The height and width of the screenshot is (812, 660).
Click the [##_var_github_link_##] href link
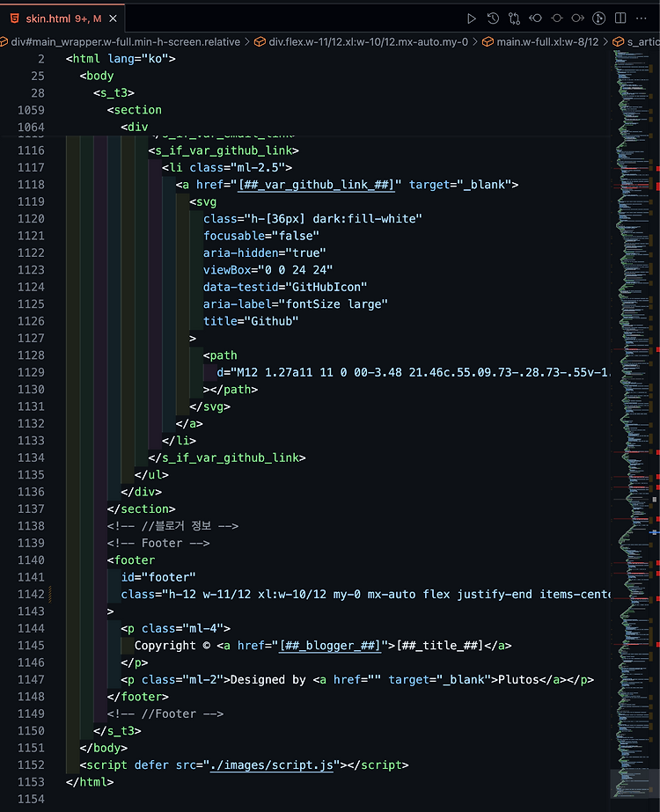(x=316, y=185)
